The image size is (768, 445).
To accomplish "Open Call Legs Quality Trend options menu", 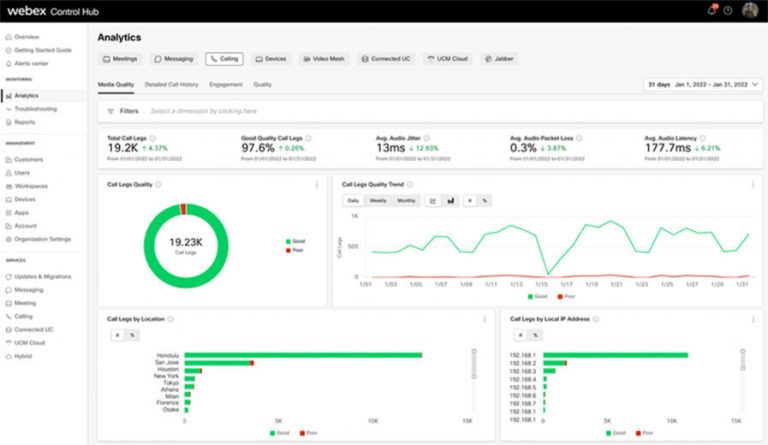I will (752, 184).
